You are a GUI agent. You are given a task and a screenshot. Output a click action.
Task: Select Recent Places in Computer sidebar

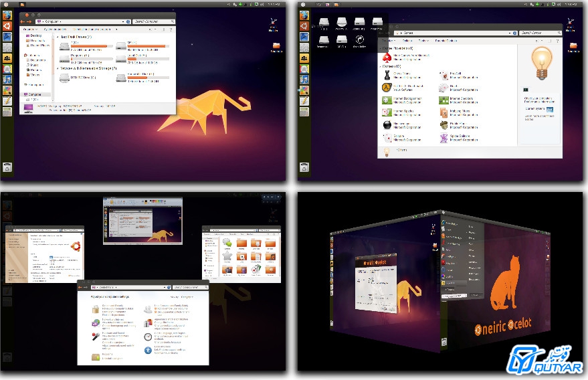coord(37,45)
